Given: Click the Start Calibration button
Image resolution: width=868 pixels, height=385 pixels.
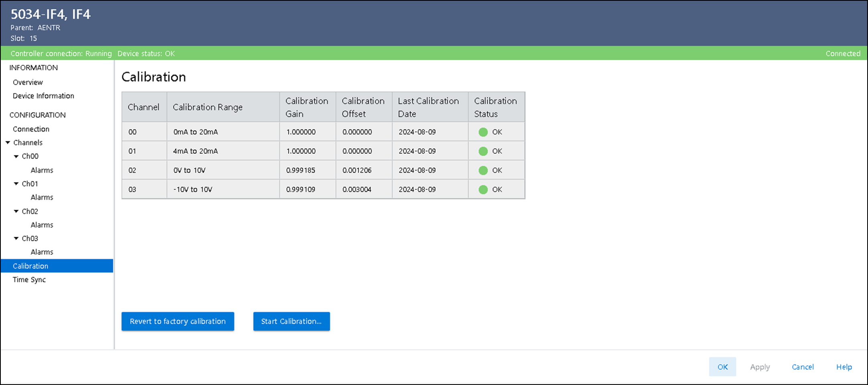Looking at the screenshot, I should pos(291,322).
